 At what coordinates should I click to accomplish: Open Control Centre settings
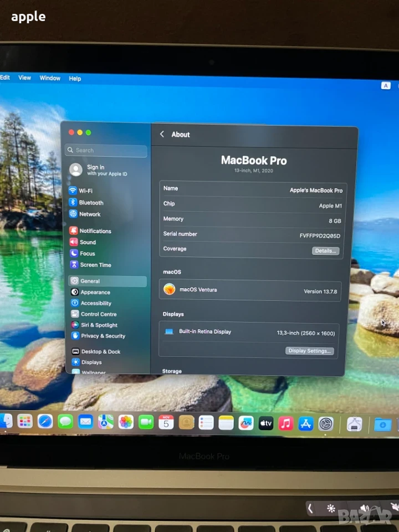pyautogui.click(x=94, y=314)
